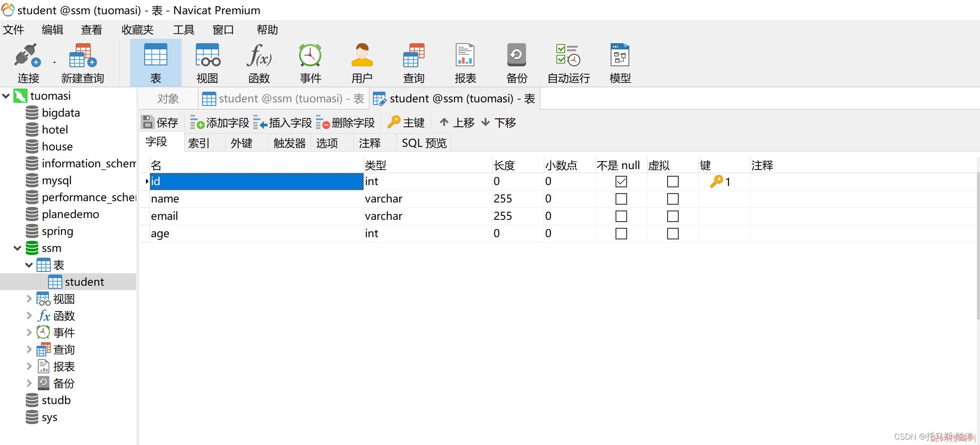The width and height of the screenshot is (980, 445).
Task: Select the 视图 (View) toolbar icon
Action: pos(207,63)
